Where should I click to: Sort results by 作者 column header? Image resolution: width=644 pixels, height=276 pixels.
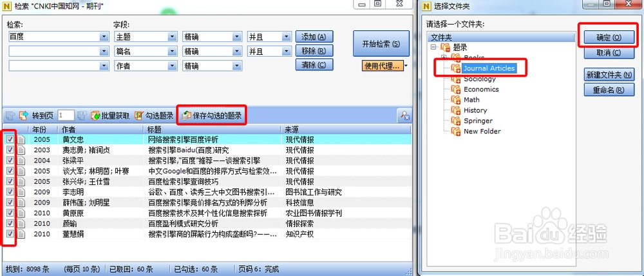point(100,129)
